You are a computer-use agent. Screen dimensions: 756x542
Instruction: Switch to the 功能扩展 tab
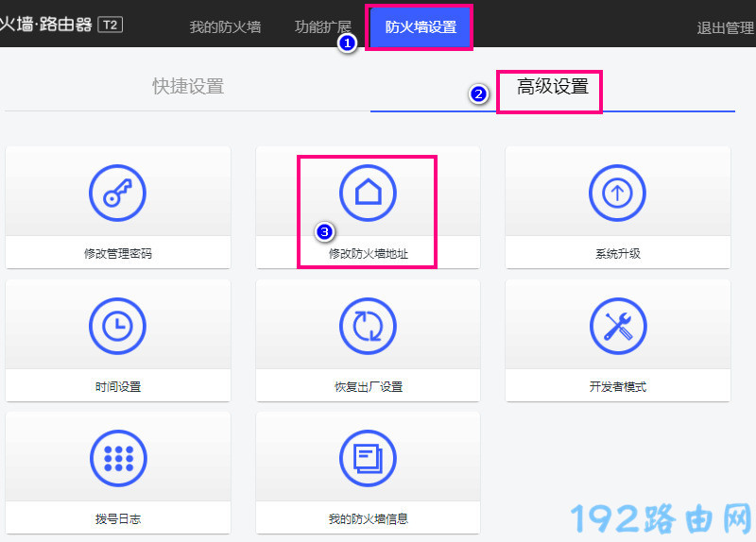(x=322, y=27)
